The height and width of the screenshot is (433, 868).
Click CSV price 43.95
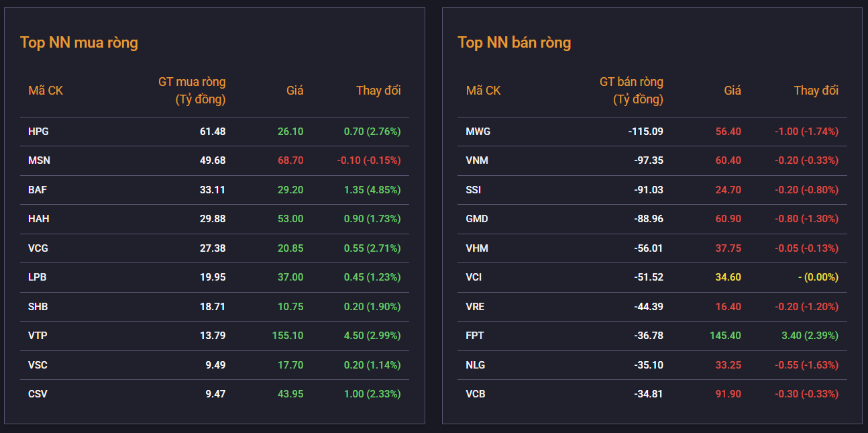point(290,394)
